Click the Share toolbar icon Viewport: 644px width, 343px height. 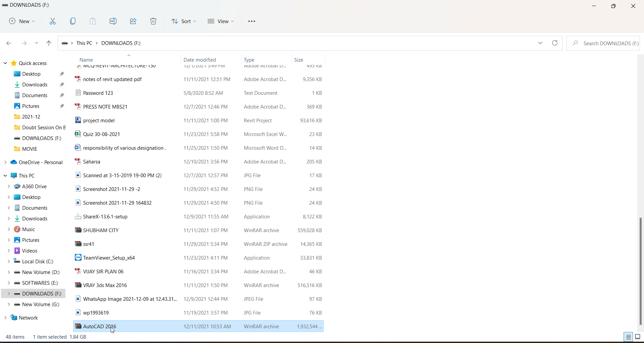[x=133, y=21]
